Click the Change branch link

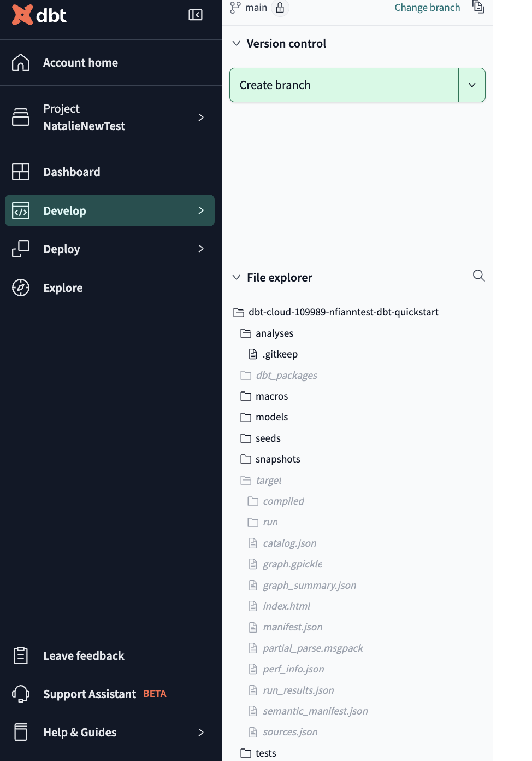(x=427, y=8)
